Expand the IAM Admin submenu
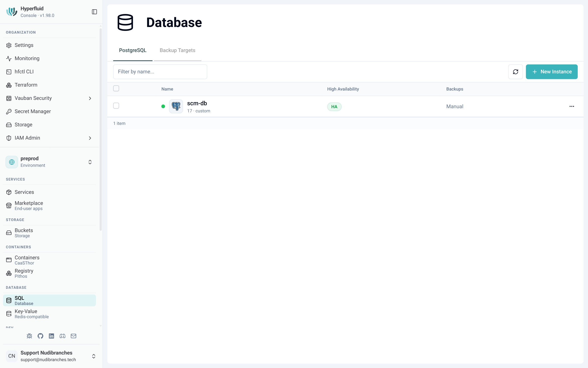Screen dimensions: 588x368 click(90, 138)
